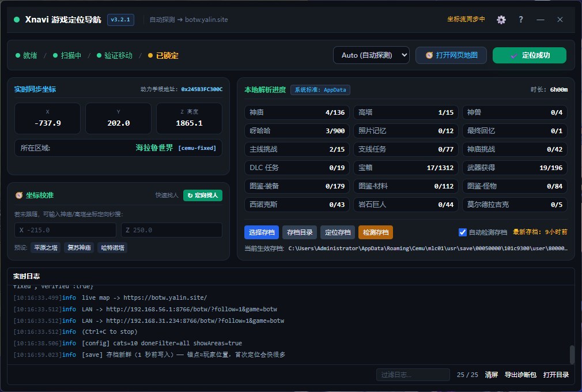Click the orange 检测存档 button
Image resolution: width=582 pixels, height=392 pixels.
pos(376,232)
